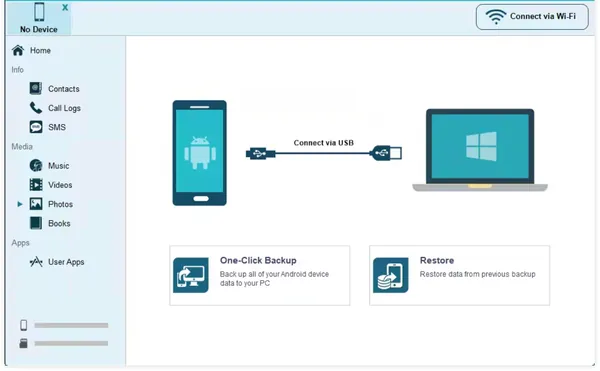Open the Contacts icon in sidebar
Screen dimensions: 600x371
click(x=36, y=89)
